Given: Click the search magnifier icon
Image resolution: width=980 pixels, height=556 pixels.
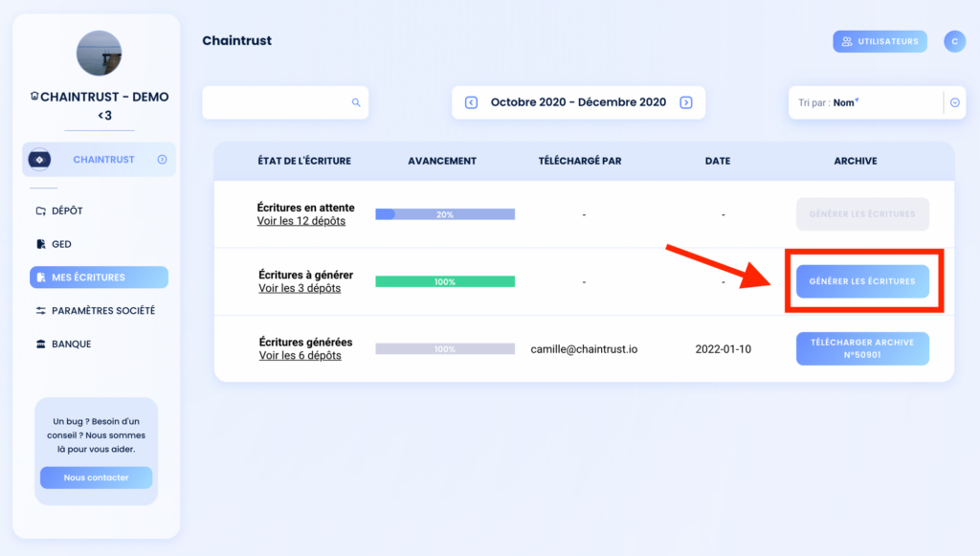Looking at the screenshot, I should (x=356, y=102).
